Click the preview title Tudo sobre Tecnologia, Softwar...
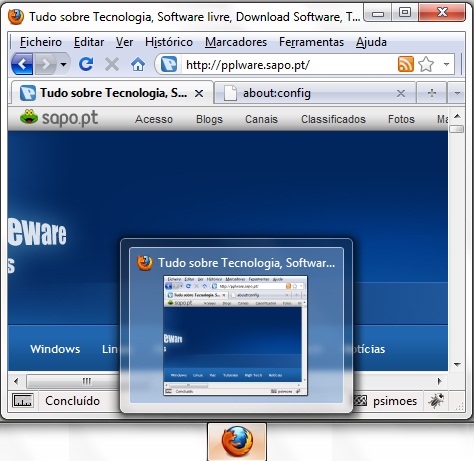Viewport: 474px width, 461px height. pyautogui.click(x=246, y=263)
